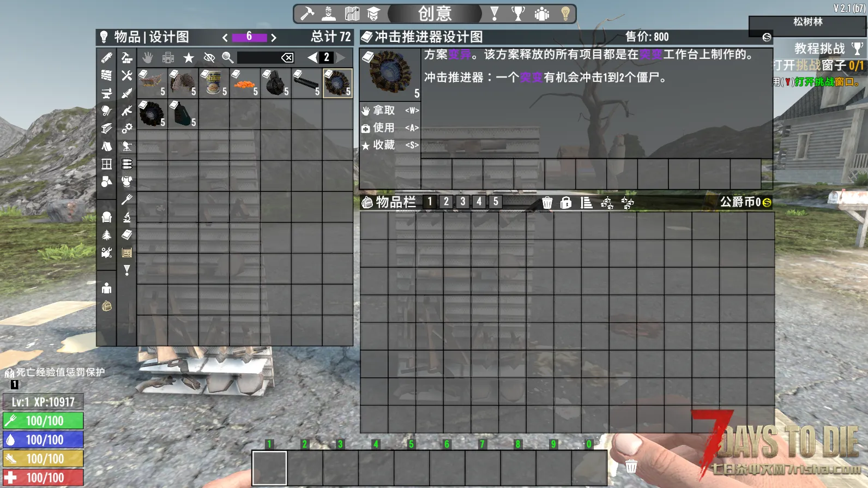Click 拿取 (take) action
This screenshot has height=488, width=868.
(x=390, y=110)
